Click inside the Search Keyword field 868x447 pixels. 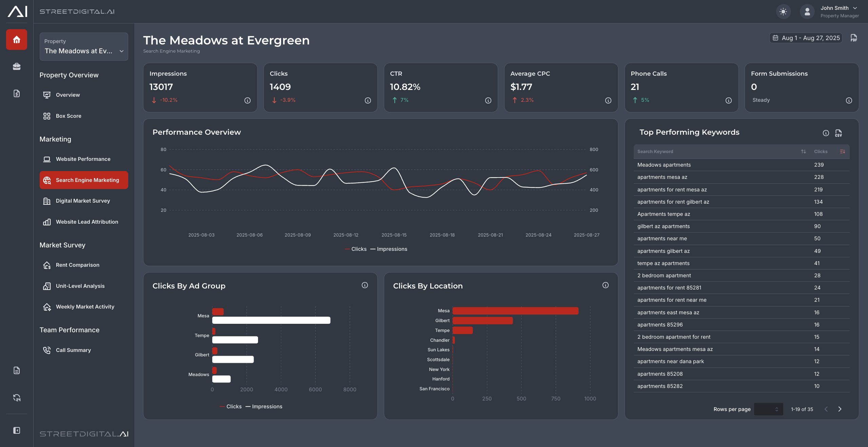coord(695,151)
